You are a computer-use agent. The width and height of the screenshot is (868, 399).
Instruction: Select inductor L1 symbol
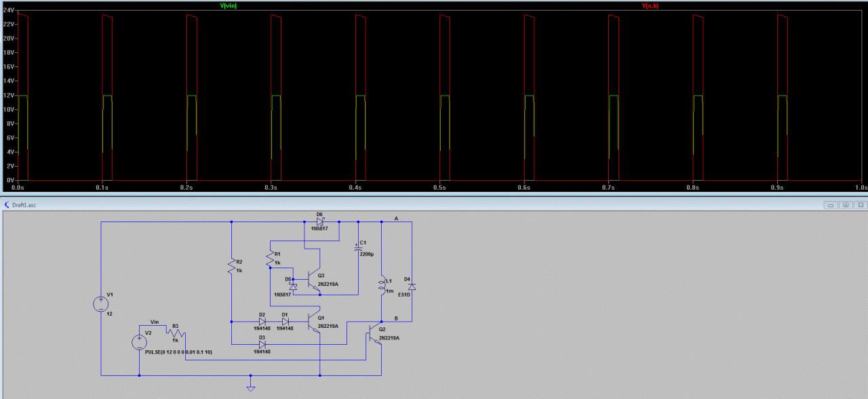381,285
